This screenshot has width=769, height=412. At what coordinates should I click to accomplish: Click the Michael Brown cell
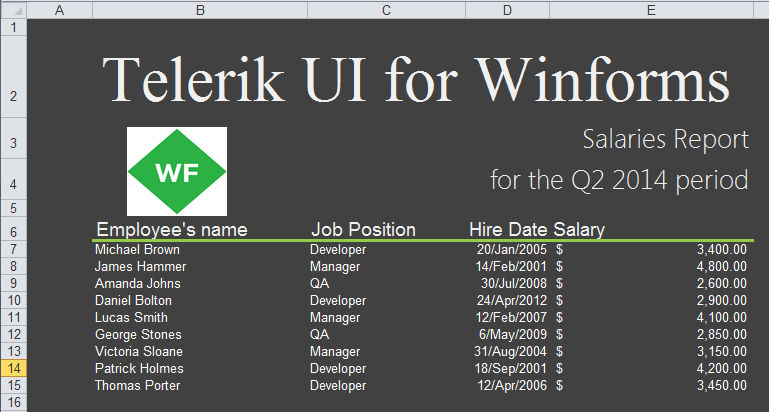pyautogui.click(x=137, y=249)
